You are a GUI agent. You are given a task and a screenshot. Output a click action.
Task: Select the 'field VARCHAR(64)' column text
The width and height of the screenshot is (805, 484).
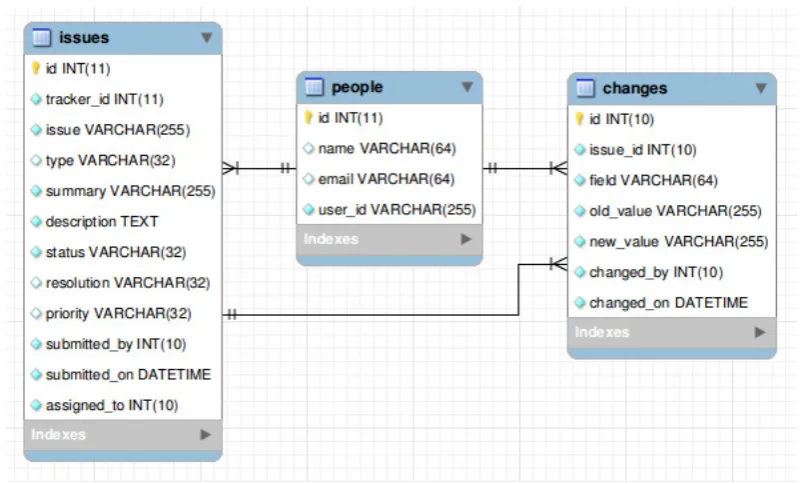(653, 180)
